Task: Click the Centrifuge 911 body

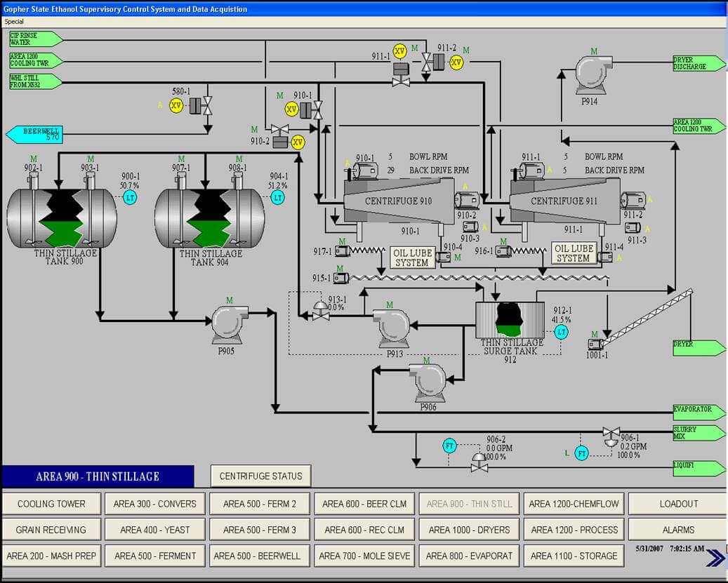Action: pyautogui.click(x=564, y=201)
